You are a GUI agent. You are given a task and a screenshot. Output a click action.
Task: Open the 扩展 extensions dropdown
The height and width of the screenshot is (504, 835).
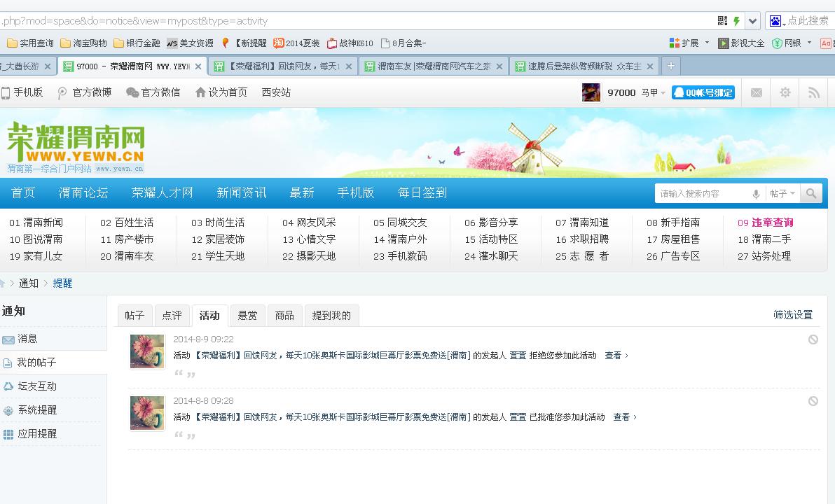point(689,43)
